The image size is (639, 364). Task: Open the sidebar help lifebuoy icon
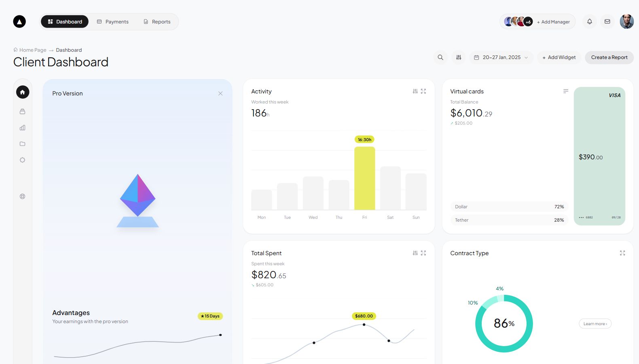(x=23, y=197)
